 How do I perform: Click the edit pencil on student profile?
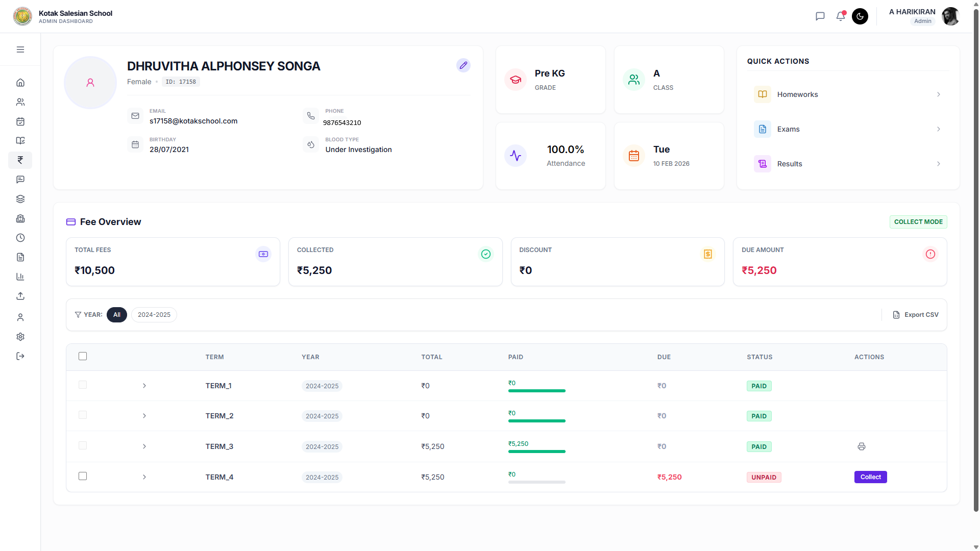463,65
